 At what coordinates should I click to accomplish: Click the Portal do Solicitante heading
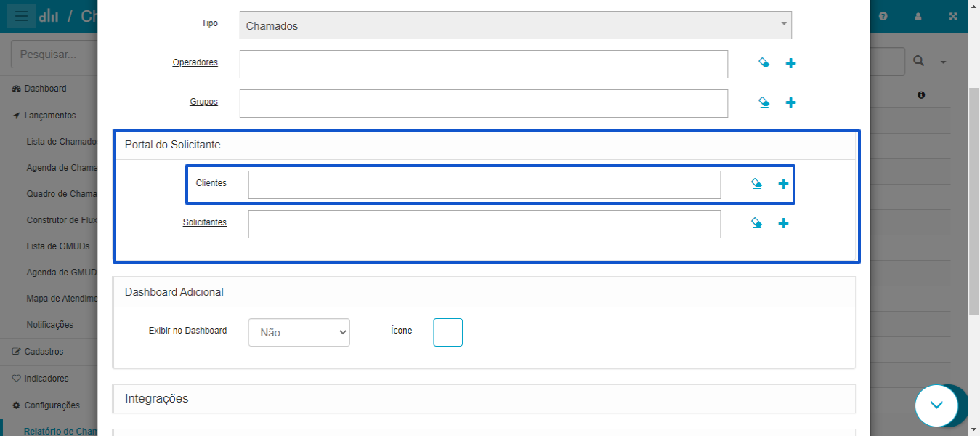click(x=172, y=145)
